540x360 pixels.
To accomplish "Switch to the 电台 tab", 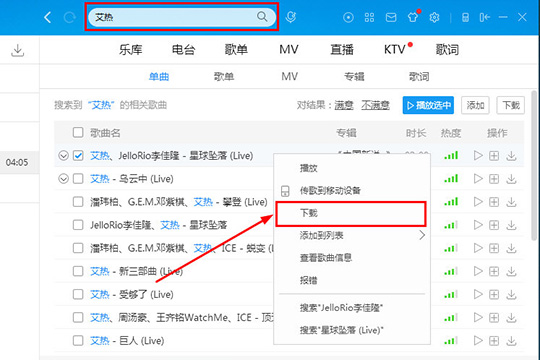I will click(184, 50).
